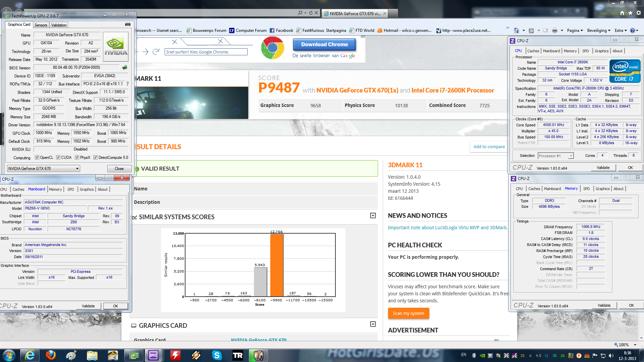Click the printer icon in IE command bar

[555, 31]
